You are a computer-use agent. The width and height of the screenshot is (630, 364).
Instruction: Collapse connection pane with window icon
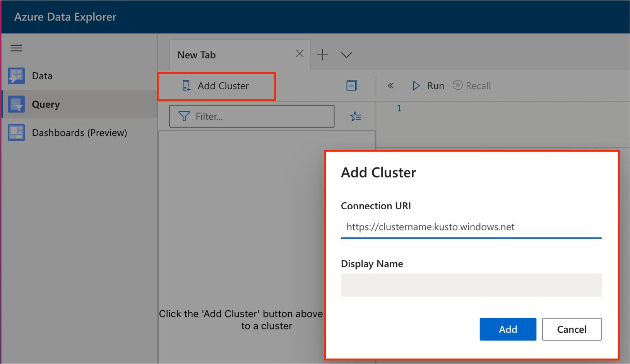(x=352, y=85)
